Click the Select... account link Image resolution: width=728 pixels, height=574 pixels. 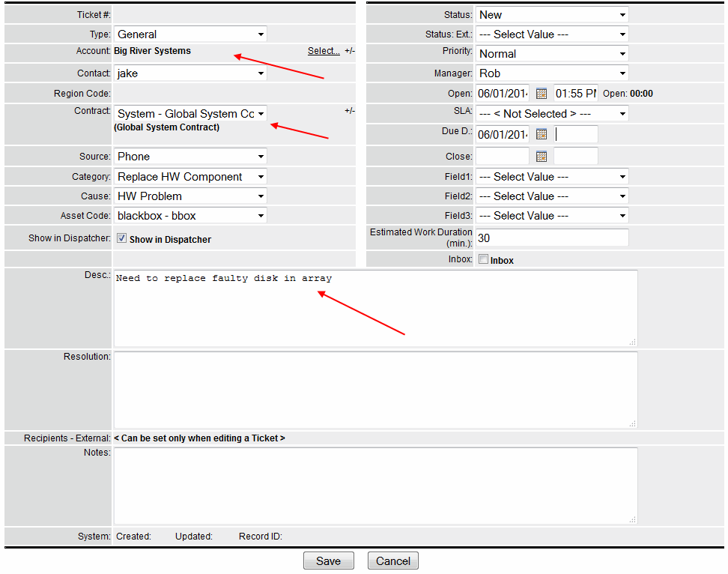324,51
